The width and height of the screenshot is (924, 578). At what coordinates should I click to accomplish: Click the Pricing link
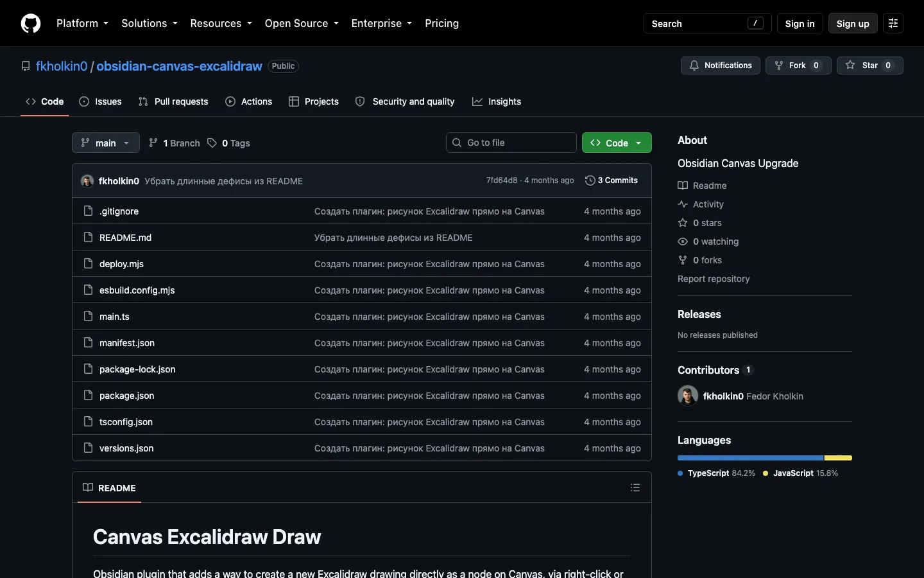tap(442, 23)
